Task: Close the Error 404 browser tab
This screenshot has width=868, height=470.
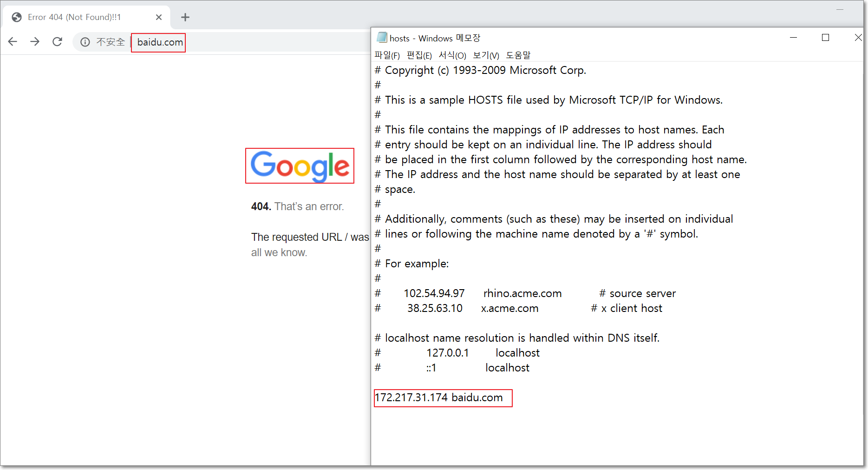Action: 159,17
